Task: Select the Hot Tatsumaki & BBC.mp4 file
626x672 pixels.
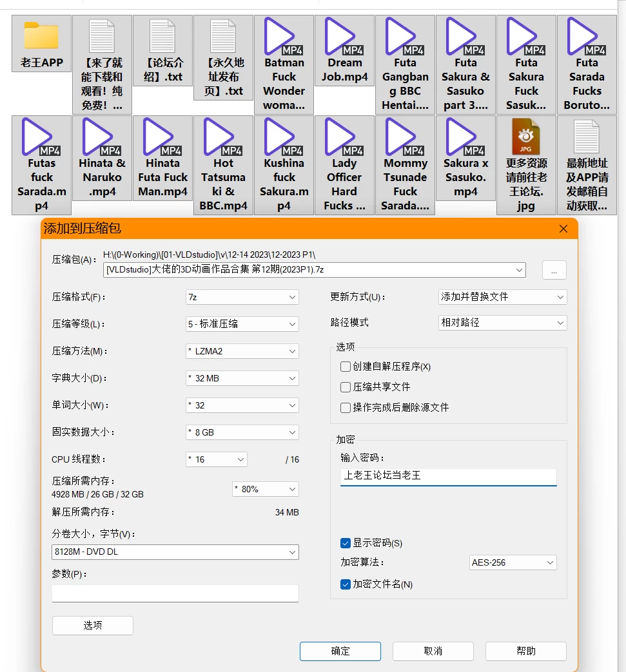Action: click(x=224, y=165)
